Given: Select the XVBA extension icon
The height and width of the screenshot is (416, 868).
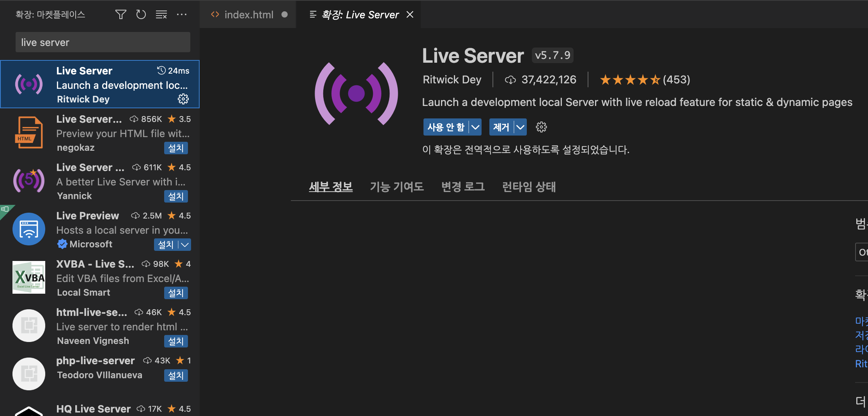Looking at the screenshot, I should (29, 277).
